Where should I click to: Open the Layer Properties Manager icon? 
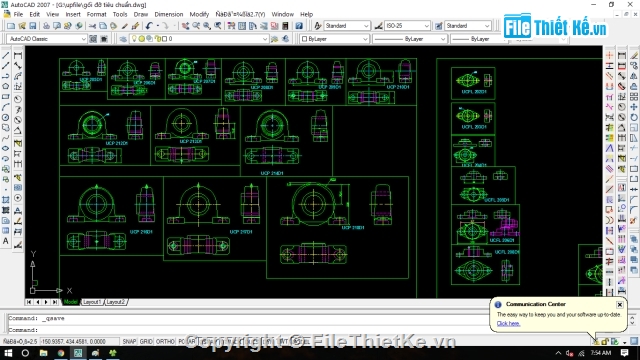(123, 39)
